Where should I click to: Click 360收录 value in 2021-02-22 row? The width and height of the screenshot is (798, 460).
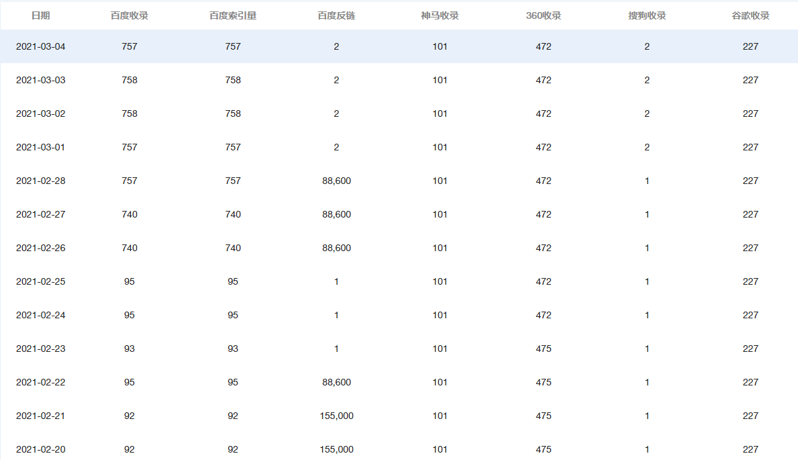point(543,382)
